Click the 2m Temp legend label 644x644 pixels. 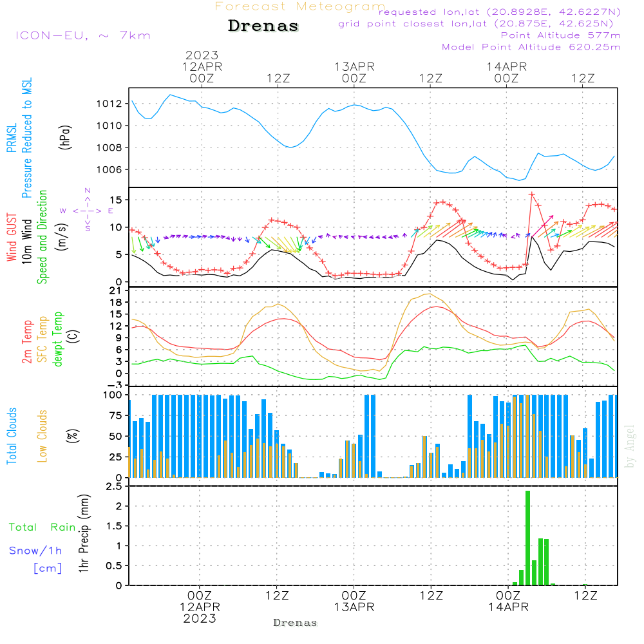pyautogui.click(x=27, y=341)
